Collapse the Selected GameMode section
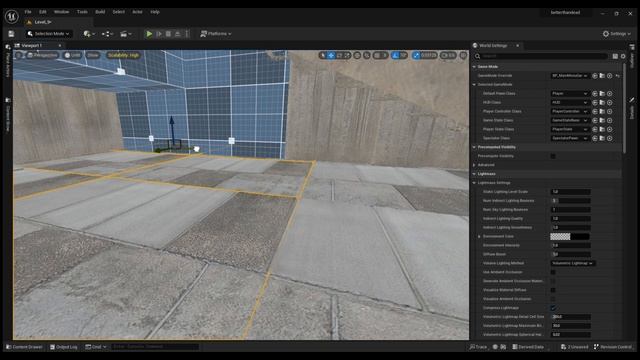The height and width of the screenshot is (360, 640). [x=474, y=84]
